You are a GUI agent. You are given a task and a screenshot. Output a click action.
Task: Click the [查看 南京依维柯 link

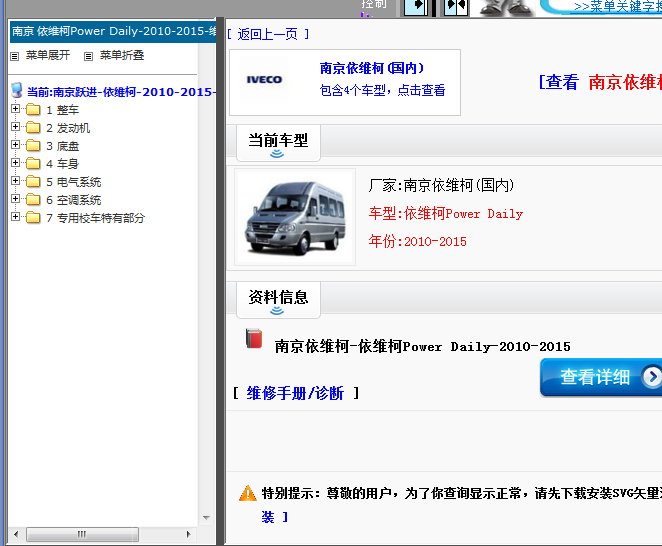pyautogui.click(x=600, y=82)
